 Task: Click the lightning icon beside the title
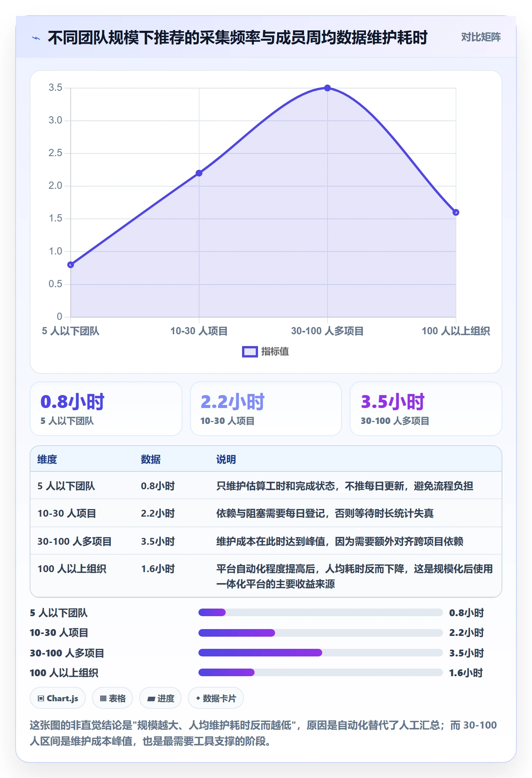coord(36,38)
